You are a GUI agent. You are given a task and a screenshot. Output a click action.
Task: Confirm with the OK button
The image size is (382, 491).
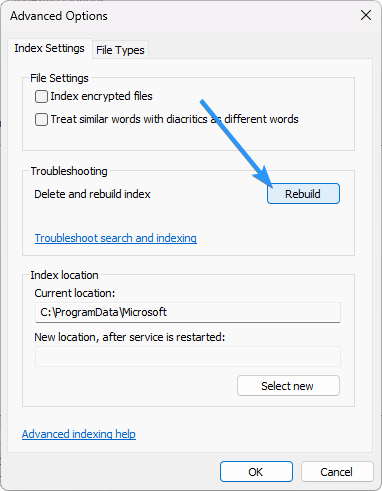(x=256, y=472)
